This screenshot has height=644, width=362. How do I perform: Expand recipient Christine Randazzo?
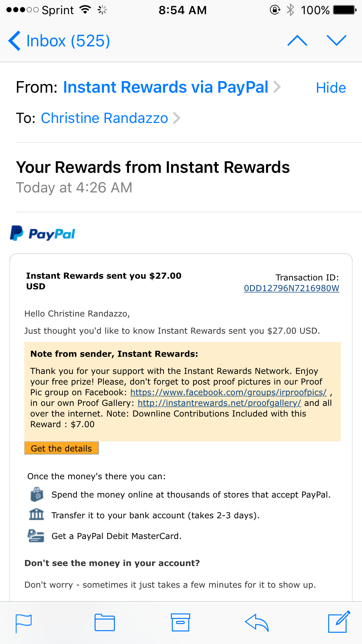110,118
